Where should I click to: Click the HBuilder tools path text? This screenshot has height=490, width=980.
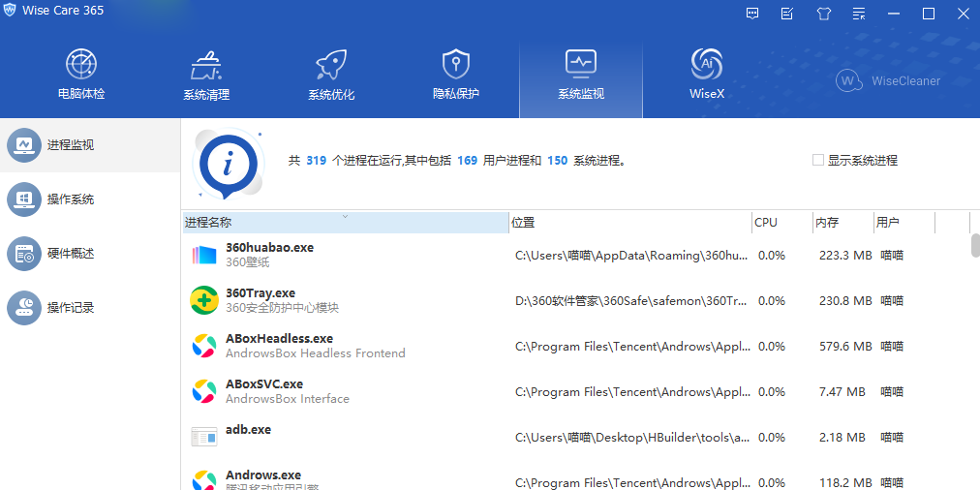pyautogui.click(x=632, y=438)
